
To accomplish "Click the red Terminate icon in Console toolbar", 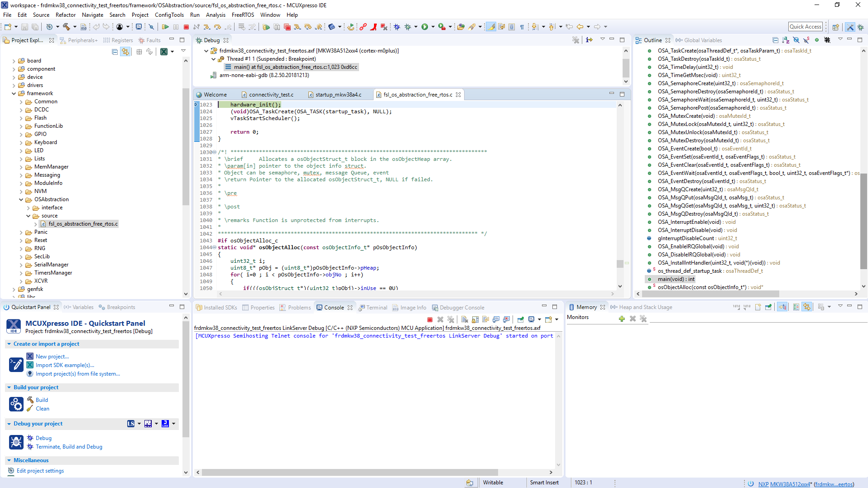I will pos(430,320).
